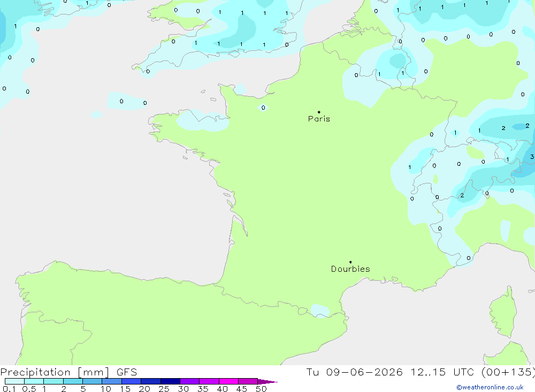Click legend label '0.5'
535x392 pixels.
click(29, 389)
